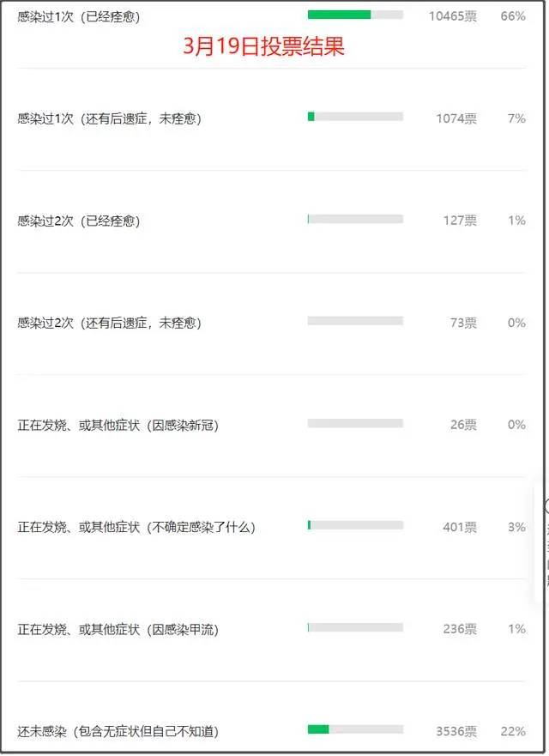Viewport: 549px width, 756px height.
Task: Select option 感染过1次（已经痊愈）
Action: pyautogui.click(x=79, y=16)
